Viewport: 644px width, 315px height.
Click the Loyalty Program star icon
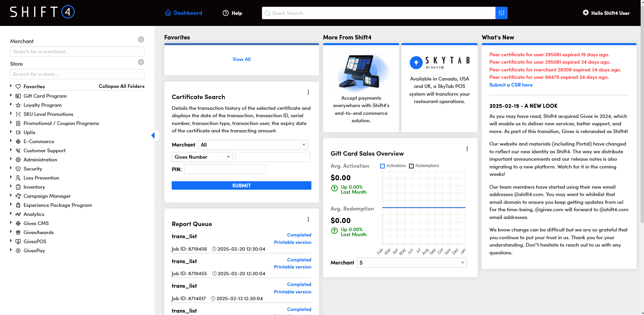click(x=18, y=105)
